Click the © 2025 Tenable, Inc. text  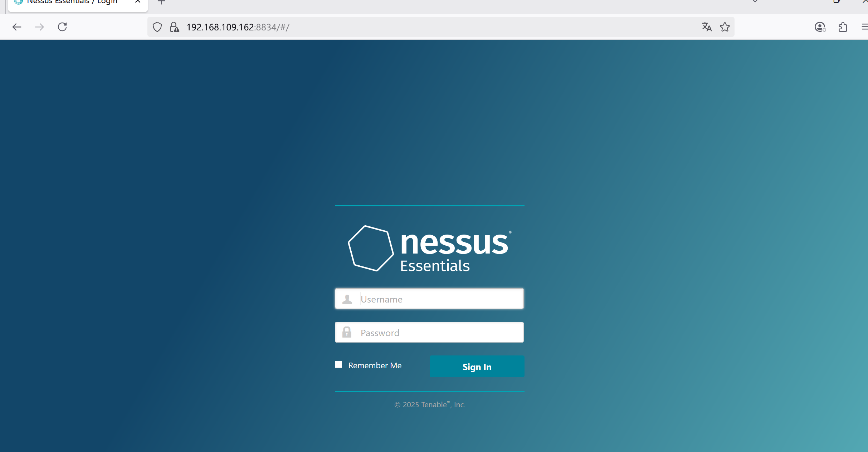pos(430,404)
